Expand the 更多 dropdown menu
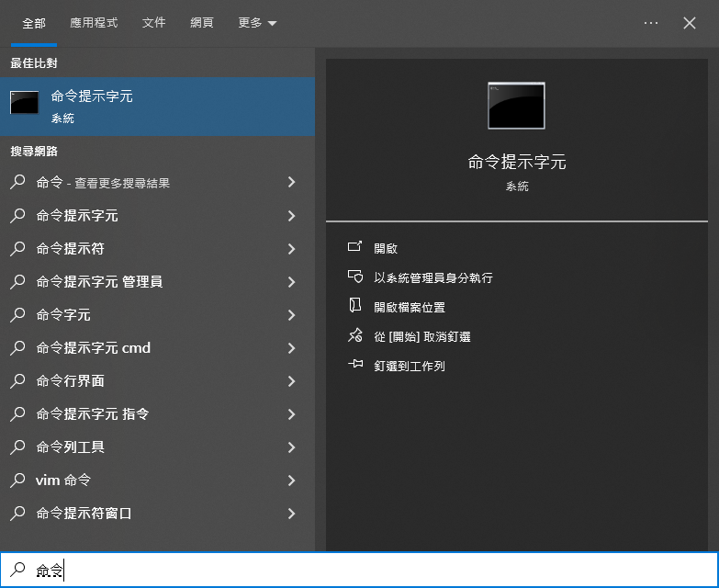This screenshot has height=588, width=719. [x=257, y=23]
